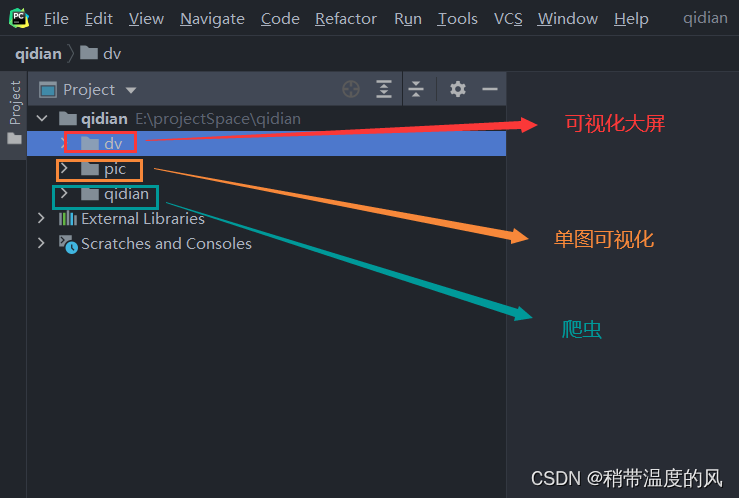
Task: Open the File menu
Action: pos(56,19)
